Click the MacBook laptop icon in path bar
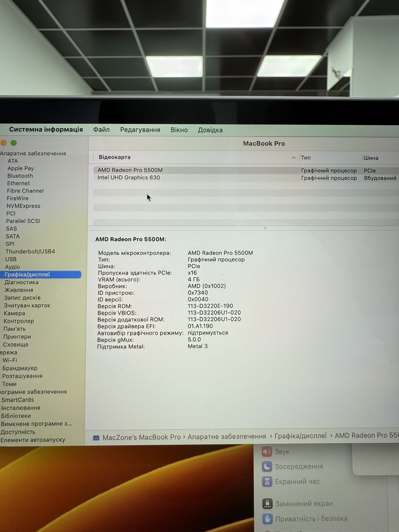399x532 pixels. click(x=96, y=437)
